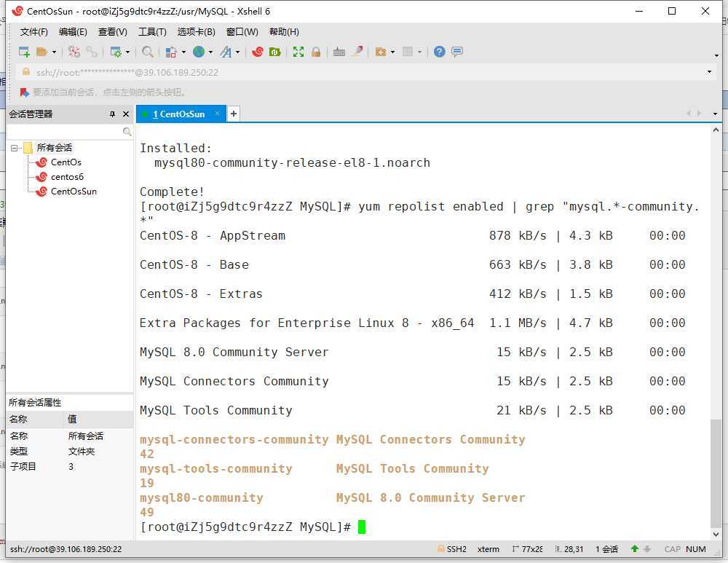This screenshot has width=728, height=563.
Task: Expand the color scheme dropdown arrow
Action: 183,52
